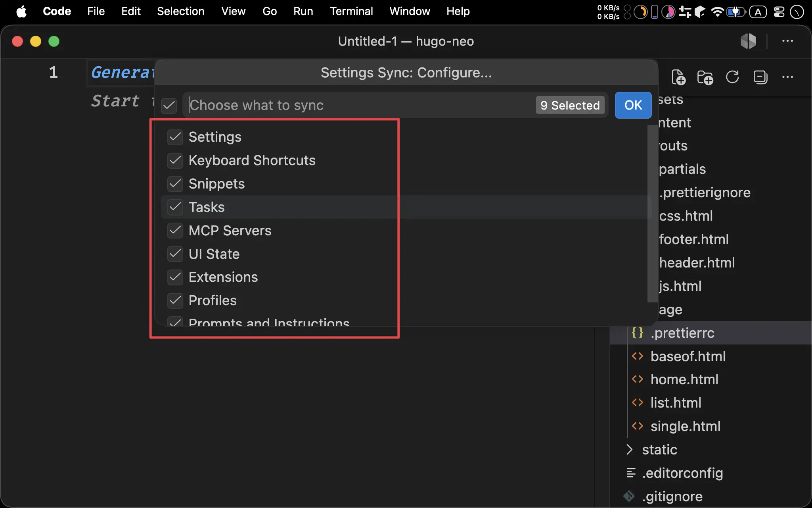Image resolution: width=812 pixels, height=508 pixels.
Task: Open the Terminal menu
Action: [351, 11]
